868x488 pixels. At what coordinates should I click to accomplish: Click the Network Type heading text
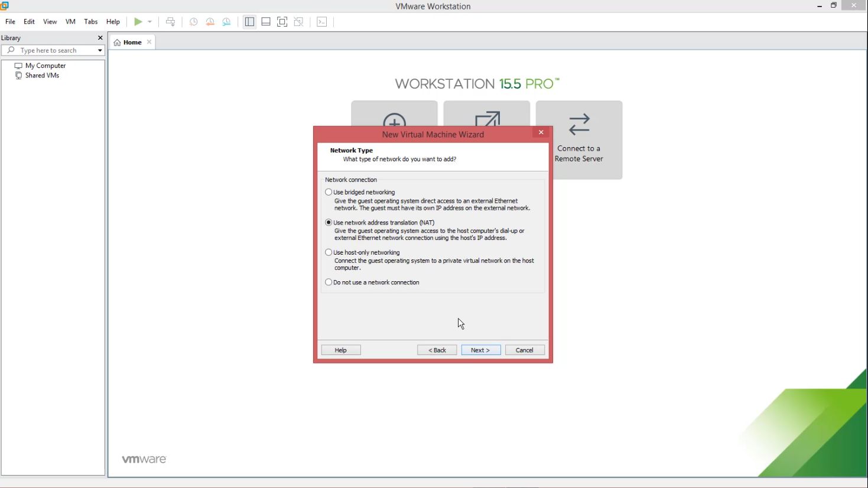(x=352, y=151)
